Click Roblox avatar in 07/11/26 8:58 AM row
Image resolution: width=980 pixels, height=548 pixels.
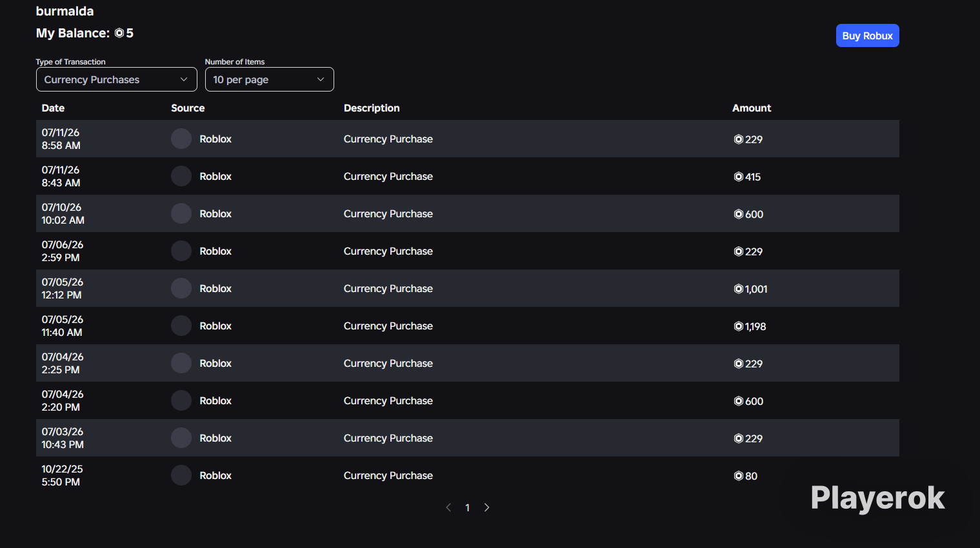181,139
